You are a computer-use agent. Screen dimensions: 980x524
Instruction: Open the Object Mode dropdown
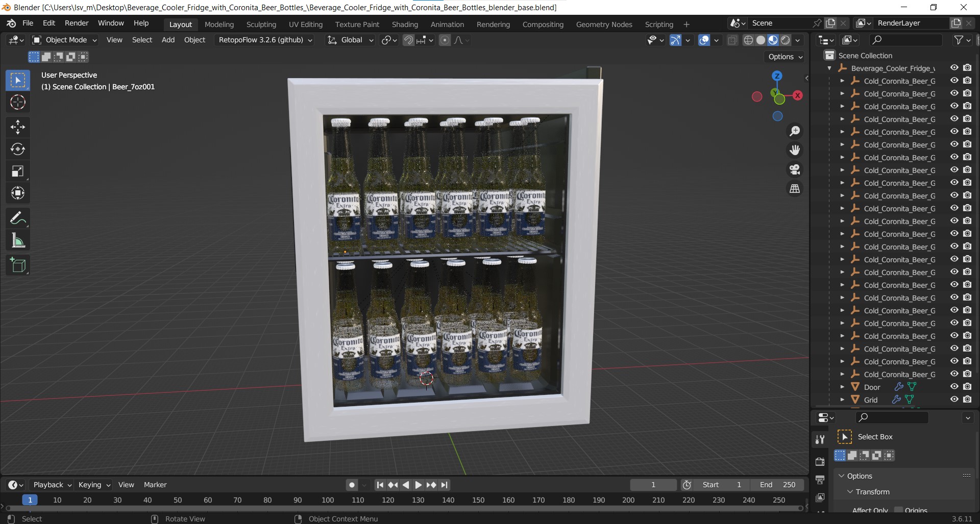click(x=64, y=40)
